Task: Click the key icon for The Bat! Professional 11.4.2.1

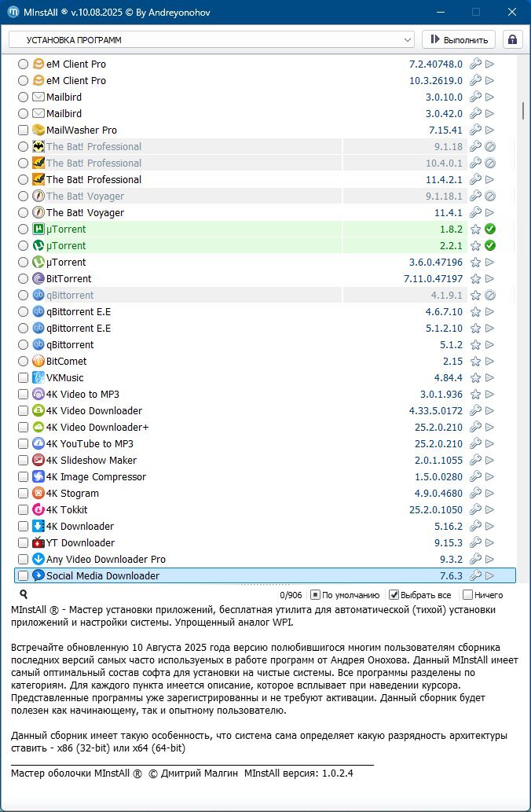Action: tap(475, 180)
